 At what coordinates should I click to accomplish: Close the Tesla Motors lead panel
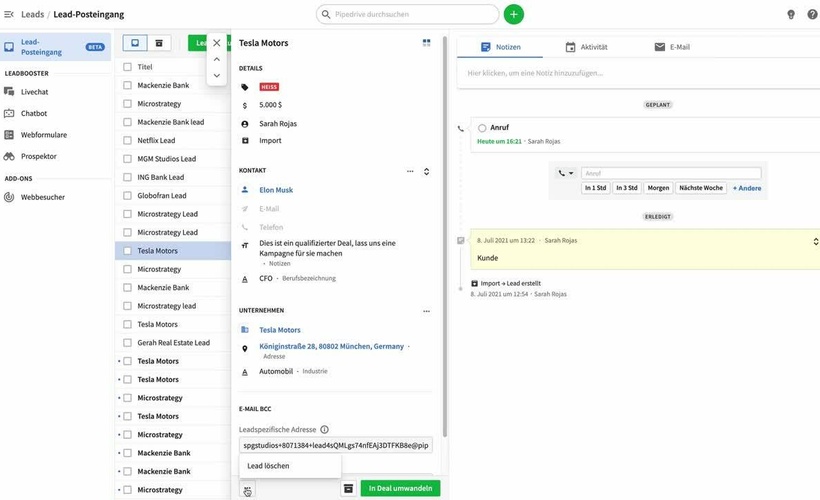(x=217, y=43)
